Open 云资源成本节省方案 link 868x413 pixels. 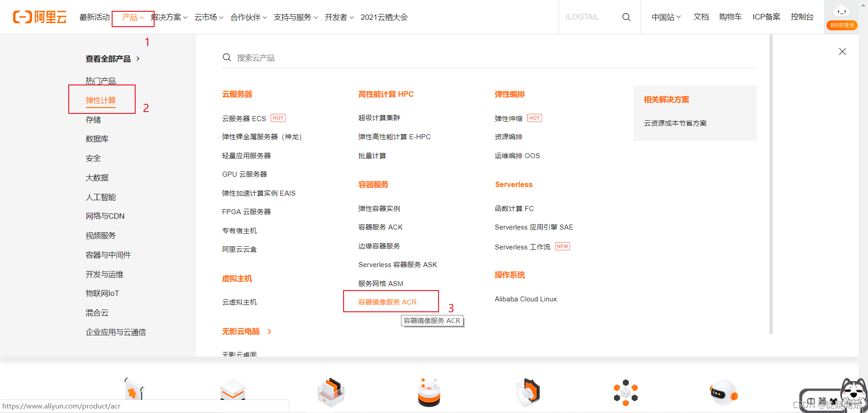(675, 123)
